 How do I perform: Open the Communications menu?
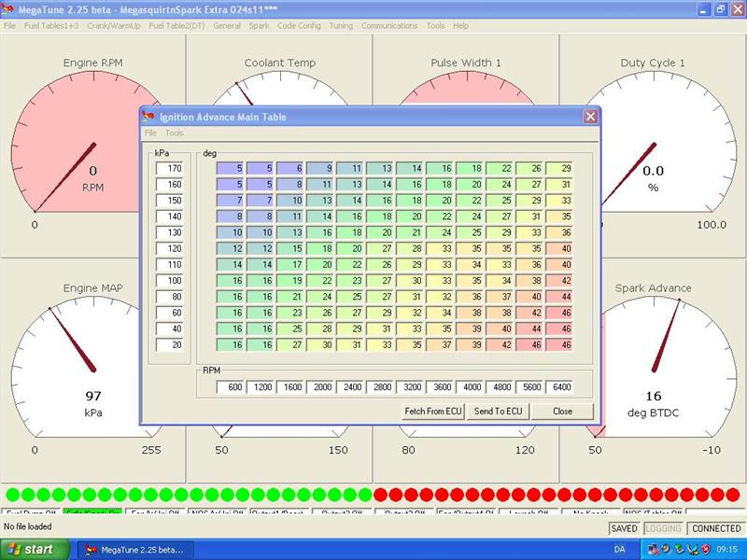click(x=389, y=26)
